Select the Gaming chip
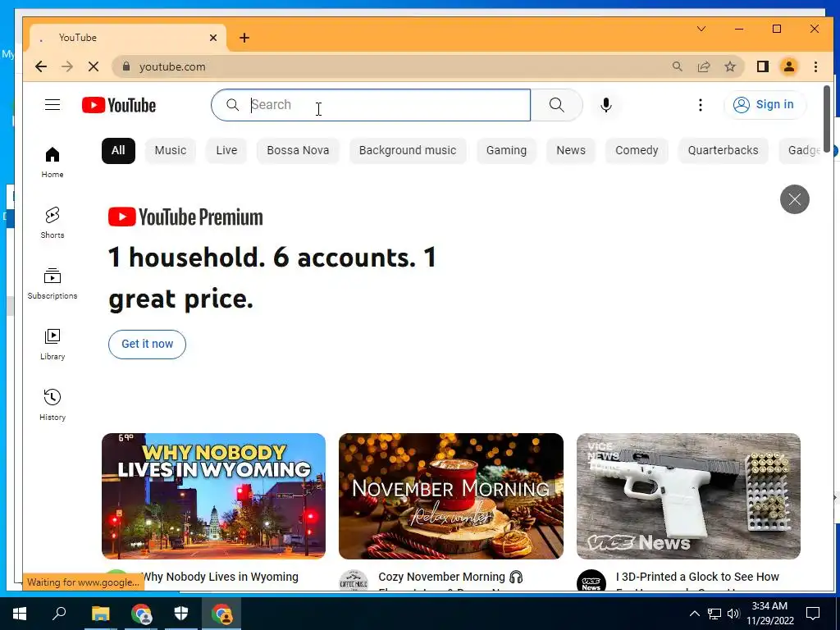Screen dimensions: 840x630 pos(506,151)
